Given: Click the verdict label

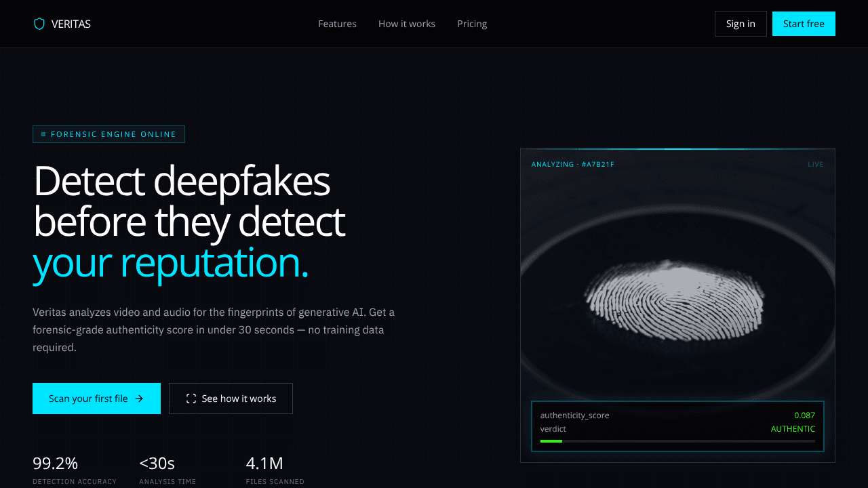Looking at the screenshot, I should pos(553,429).
